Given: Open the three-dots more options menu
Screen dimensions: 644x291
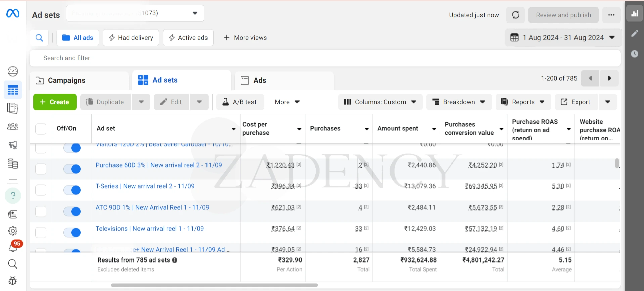Looking at the screenshot, I should point(611,15).
